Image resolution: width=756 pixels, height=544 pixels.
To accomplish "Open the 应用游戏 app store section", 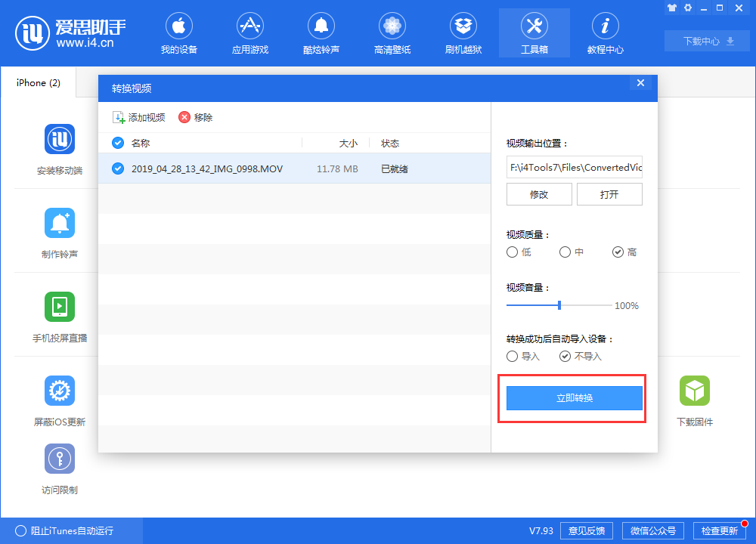I will (249, 33).
